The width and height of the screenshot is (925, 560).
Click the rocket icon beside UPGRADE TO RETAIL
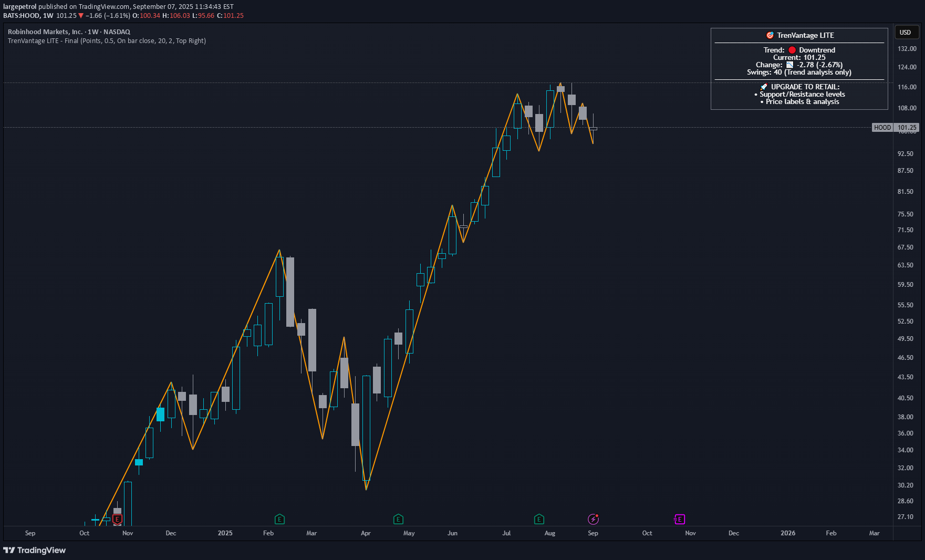pyautogui.click(x=764, y=87)
